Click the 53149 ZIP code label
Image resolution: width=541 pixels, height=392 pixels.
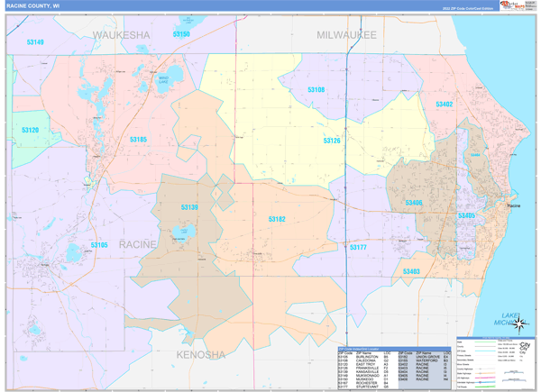(35, 42)
